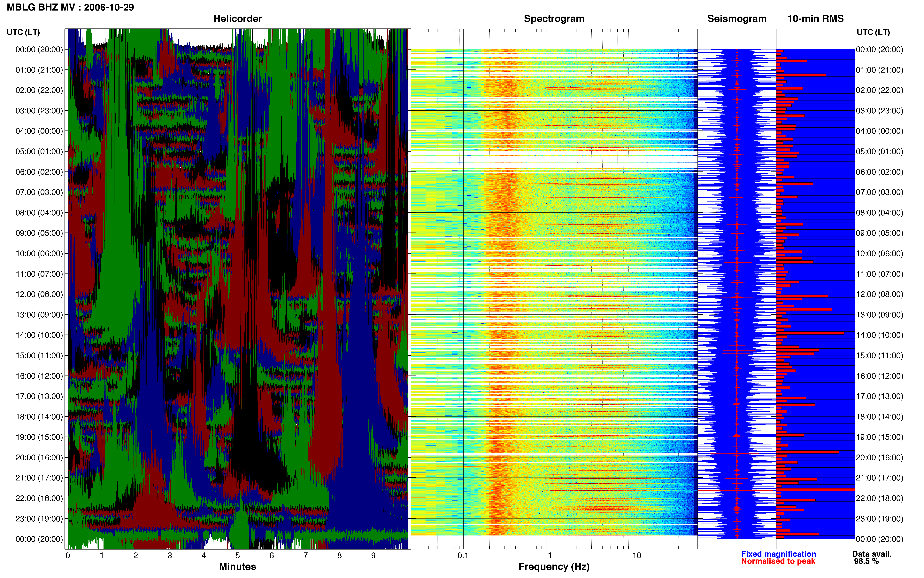Click the "0.1" tick on the Frequency axis

463,555
